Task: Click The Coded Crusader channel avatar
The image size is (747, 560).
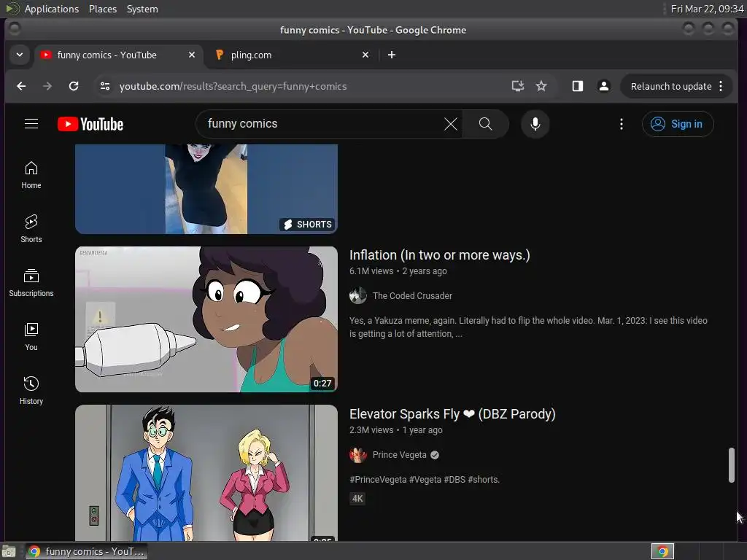Action: point(357,296)
